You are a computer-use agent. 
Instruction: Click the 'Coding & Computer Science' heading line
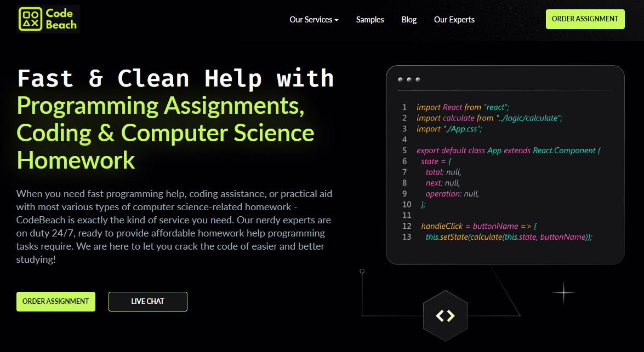tap(166, 133)
